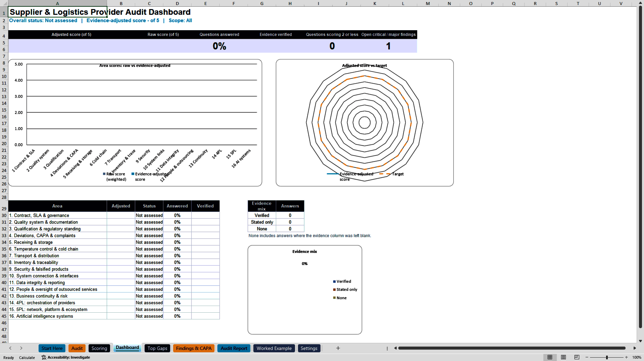This screenshot has width=644, height=361.
Task: Go to Findings & CAPA sheet tab
Action: [x=194, y=348]
